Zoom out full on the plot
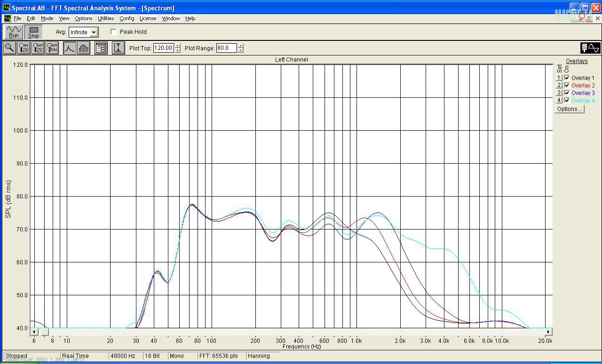 [52, 48]
